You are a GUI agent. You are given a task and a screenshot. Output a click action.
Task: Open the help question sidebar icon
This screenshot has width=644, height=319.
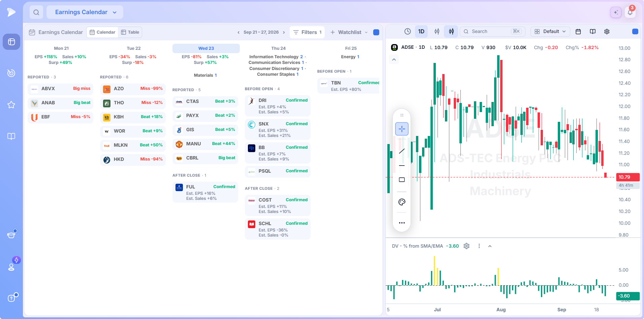coord(11,298)
